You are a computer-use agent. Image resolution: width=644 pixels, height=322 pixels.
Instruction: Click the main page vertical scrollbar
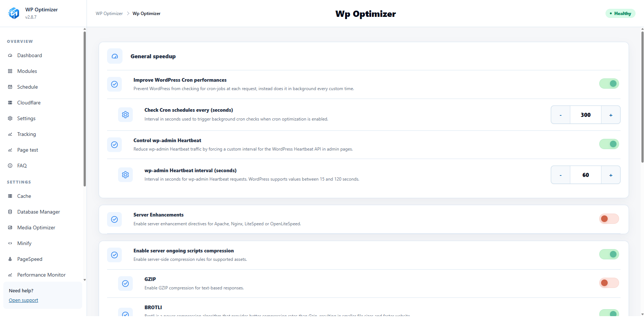click(x=642, y=97)
